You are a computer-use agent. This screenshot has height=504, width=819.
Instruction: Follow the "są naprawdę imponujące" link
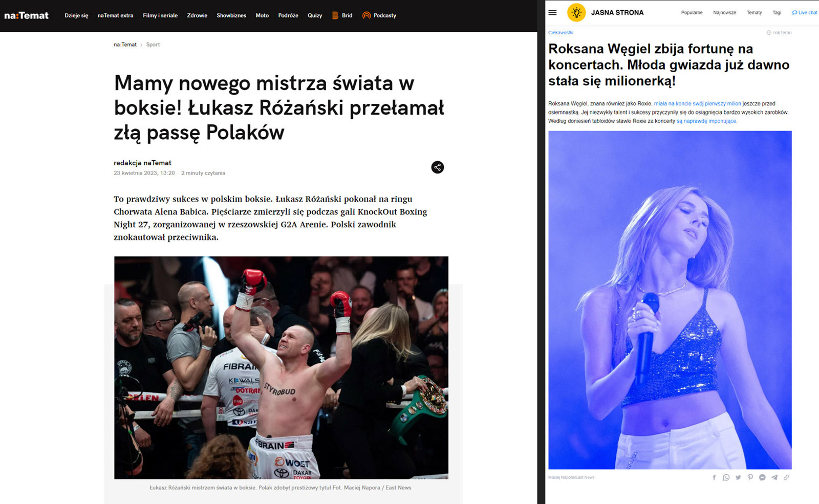click(x=706, y=121)
